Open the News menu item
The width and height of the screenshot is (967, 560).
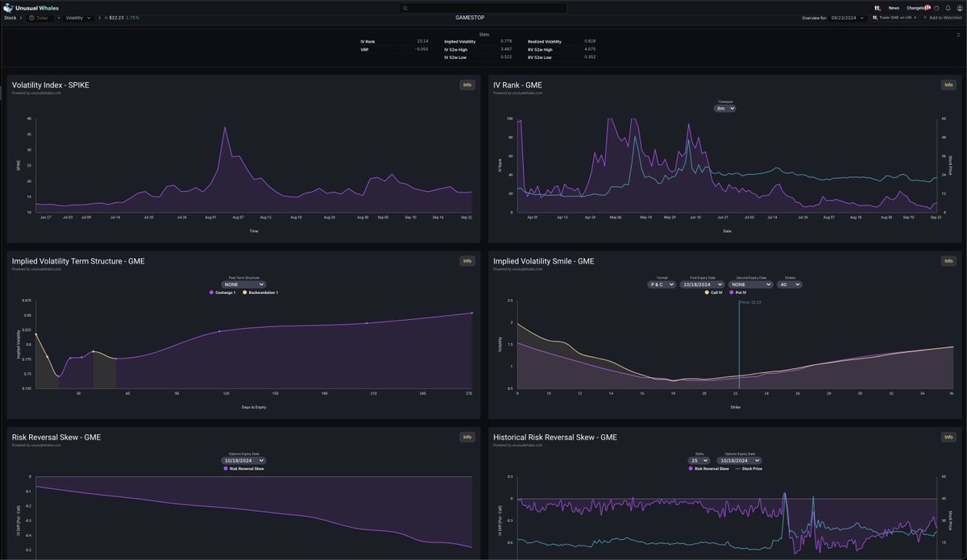click(x=894, y=8)
